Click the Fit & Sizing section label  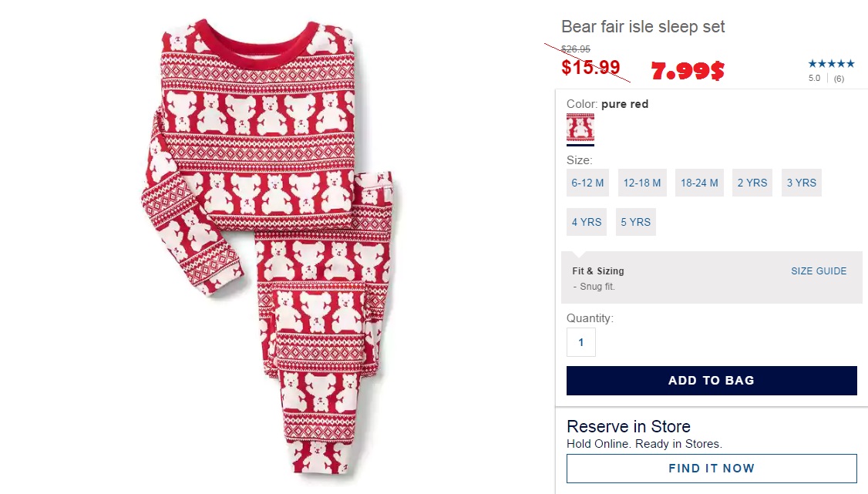[598, 271]
